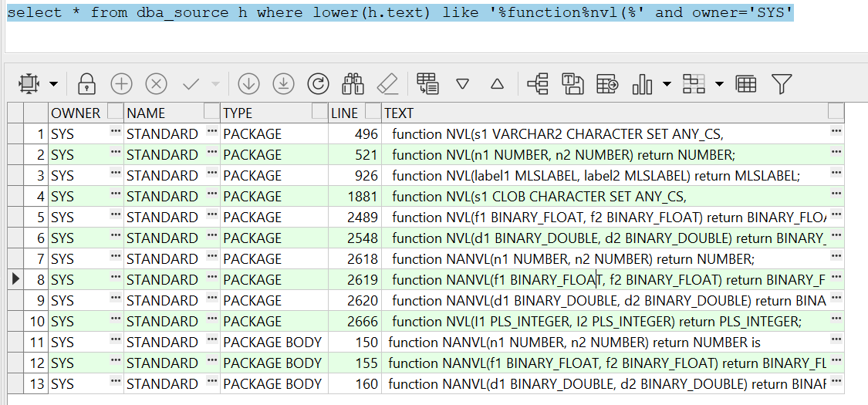Click the table view icon
Image resolution: width=868 pixels, height=405 pixels.
pos(746,84)
